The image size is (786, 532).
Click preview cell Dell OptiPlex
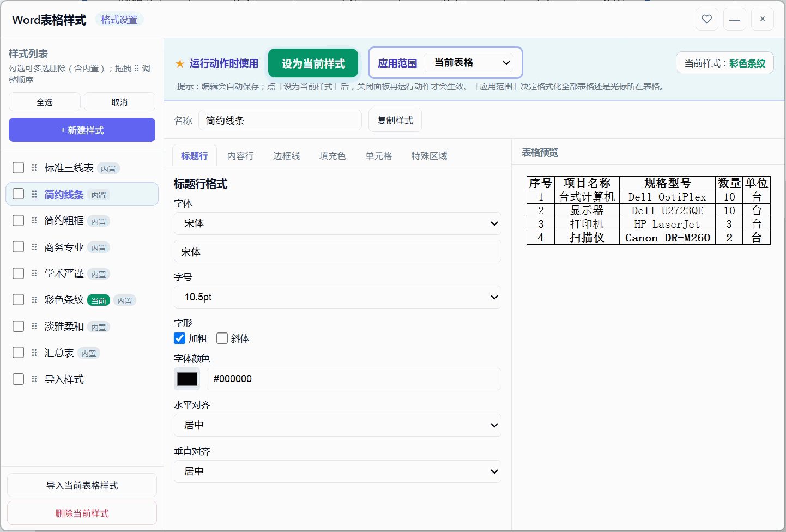pos(668,197)
